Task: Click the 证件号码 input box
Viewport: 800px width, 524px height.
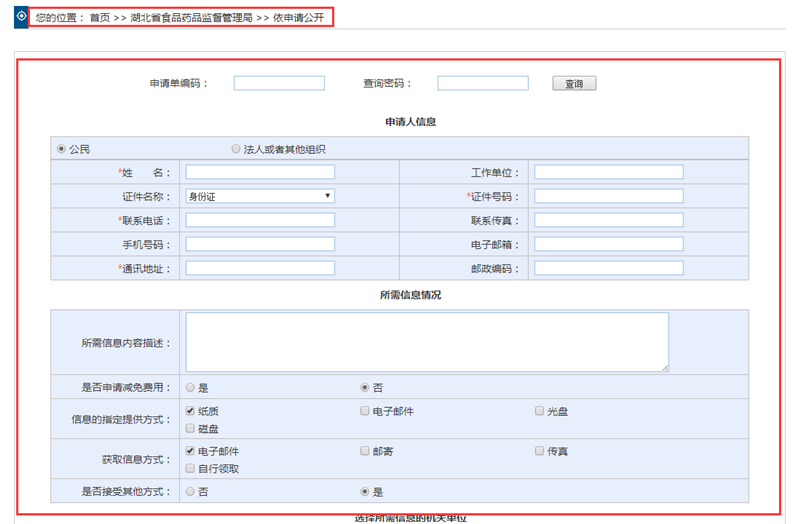Action: coord(608,196)
